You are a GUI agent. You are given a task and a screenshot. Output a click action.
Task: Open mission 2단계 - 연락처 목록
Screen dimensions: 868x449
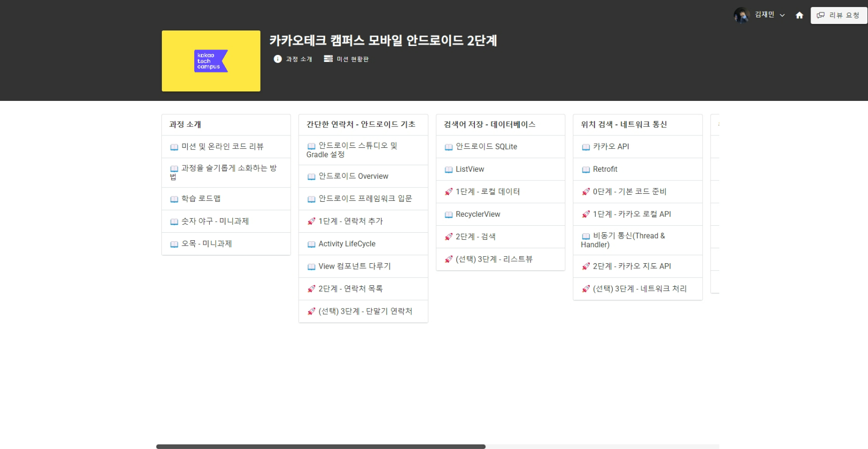pos(363,289)
